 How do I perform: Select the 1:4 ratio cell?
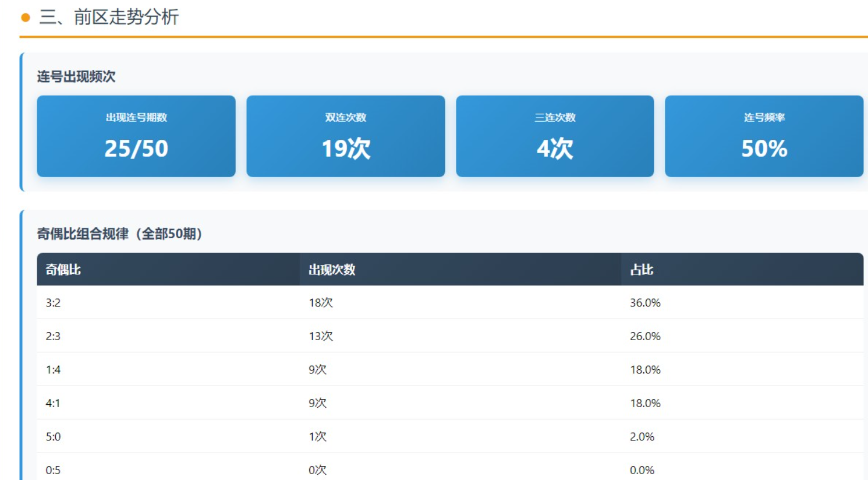(53, 370)
